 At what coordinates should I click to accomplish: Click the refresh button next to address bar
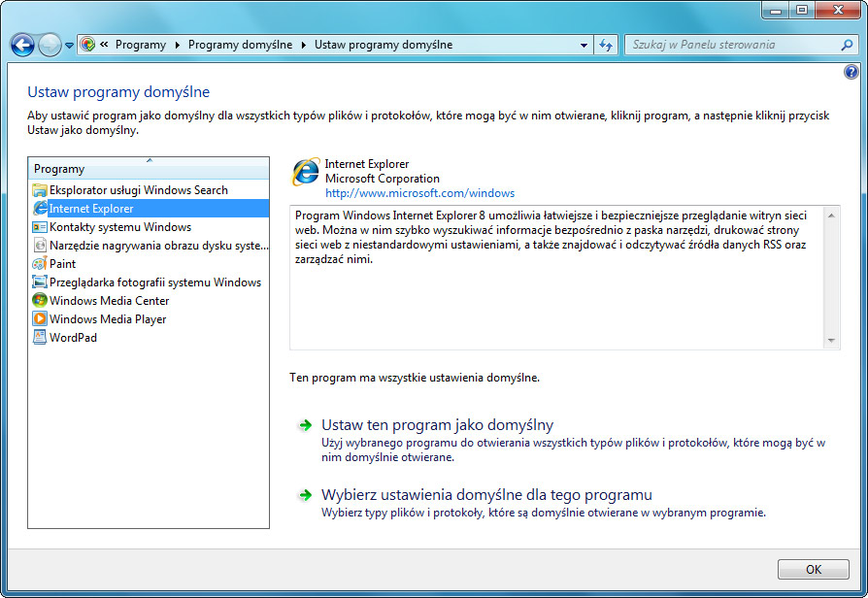[606, 45]
